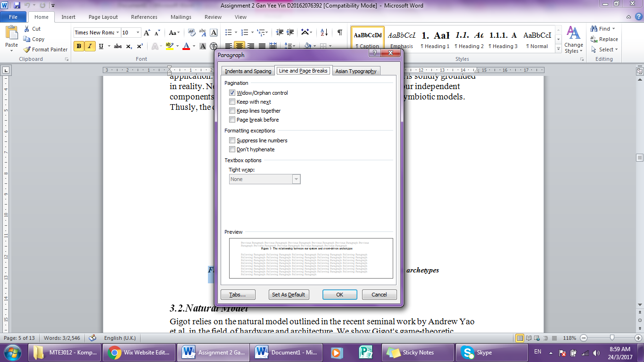This screenshot has height=362, width=644.
Task: Open the Tight wrap combo box
Action: pyautogui.click(x=265, y=179)
